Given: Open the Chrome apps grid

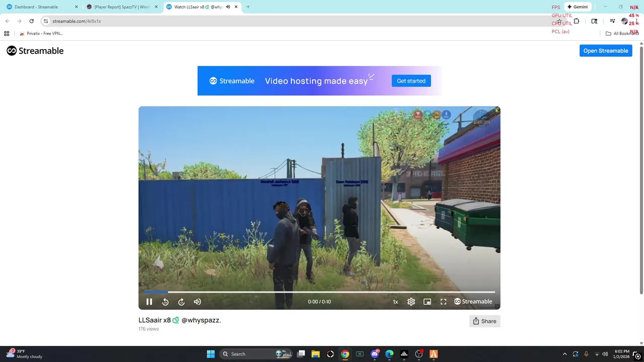Looking at the screenshot, I should coord(7,34).
